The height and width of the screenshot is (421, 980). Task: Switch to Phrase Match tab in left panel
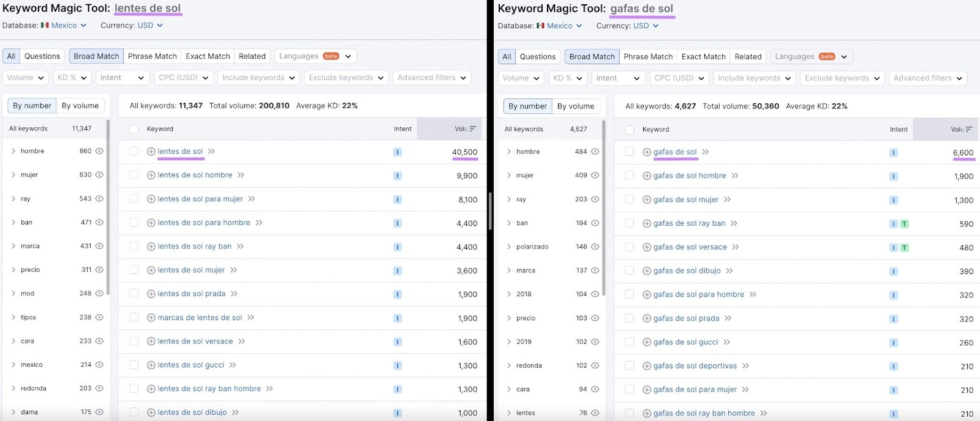tap(152, 56)
